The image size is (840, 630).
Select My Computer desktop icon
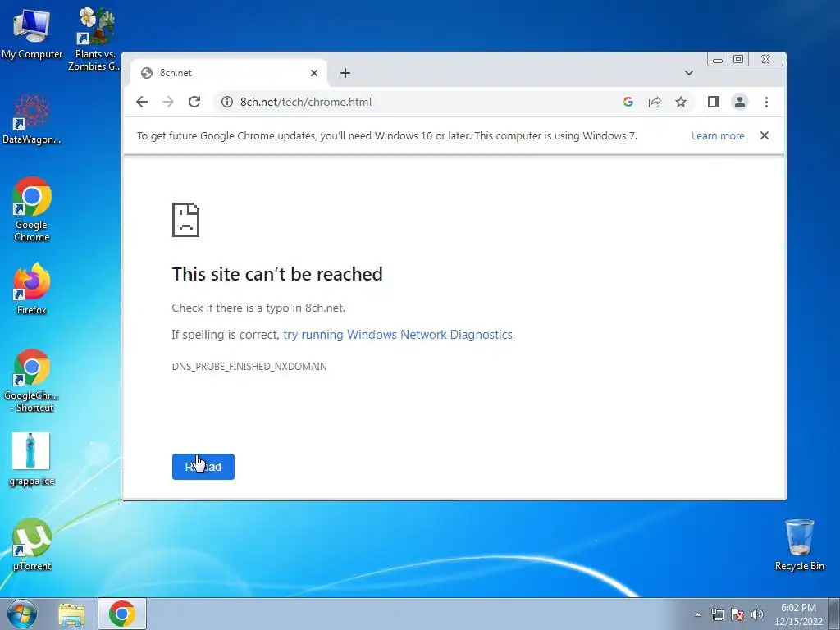pos(32,33)
